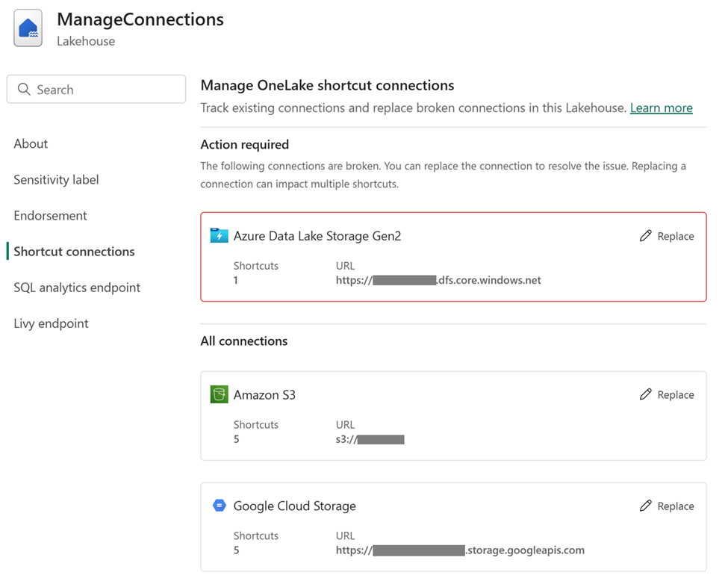Click the Lakehouse subtitle under ManageConnections

tap(86, 41)
